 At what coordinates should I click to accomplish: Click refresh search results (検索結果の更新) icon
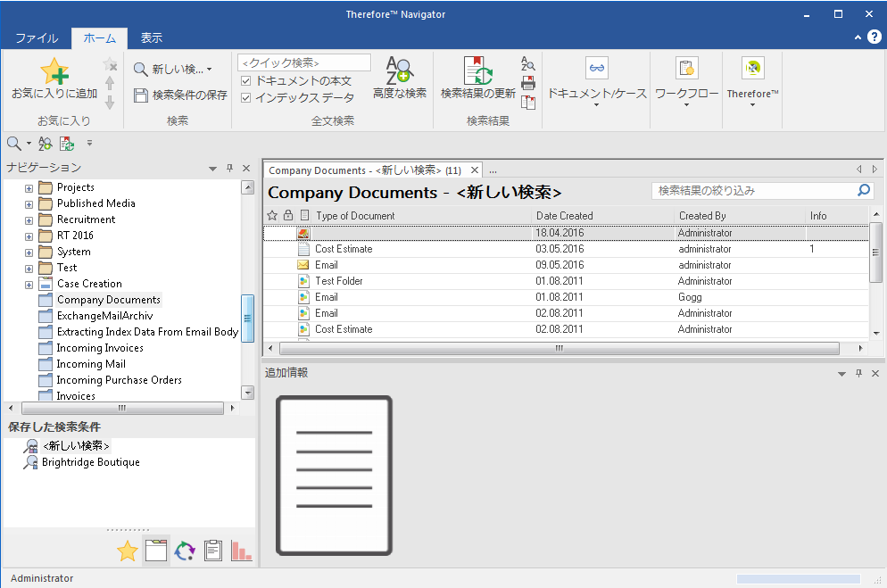tap(478, 70)
